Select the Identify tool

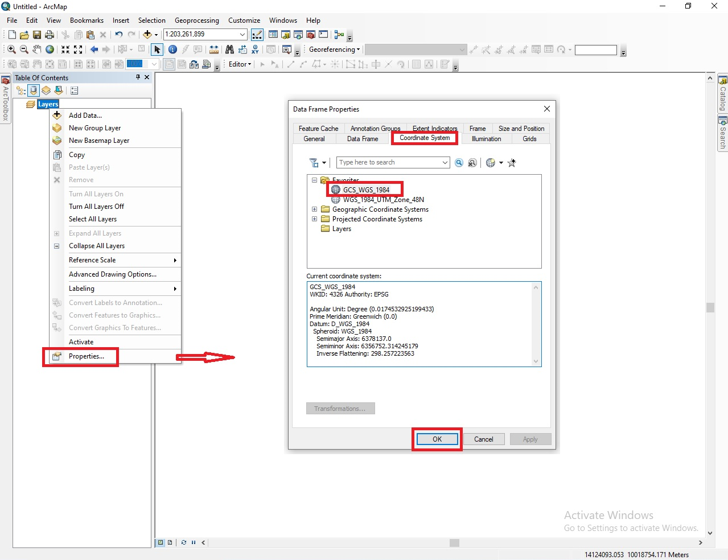pyautogui.click(x=173, y=50)
